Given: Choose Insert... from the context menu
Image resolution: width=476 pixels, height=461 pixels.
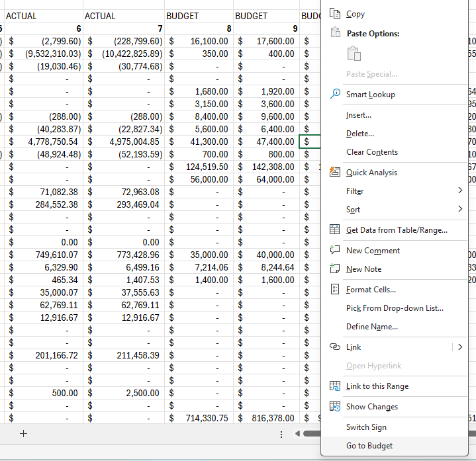Looking at the screenshot, I should (358, 115).
